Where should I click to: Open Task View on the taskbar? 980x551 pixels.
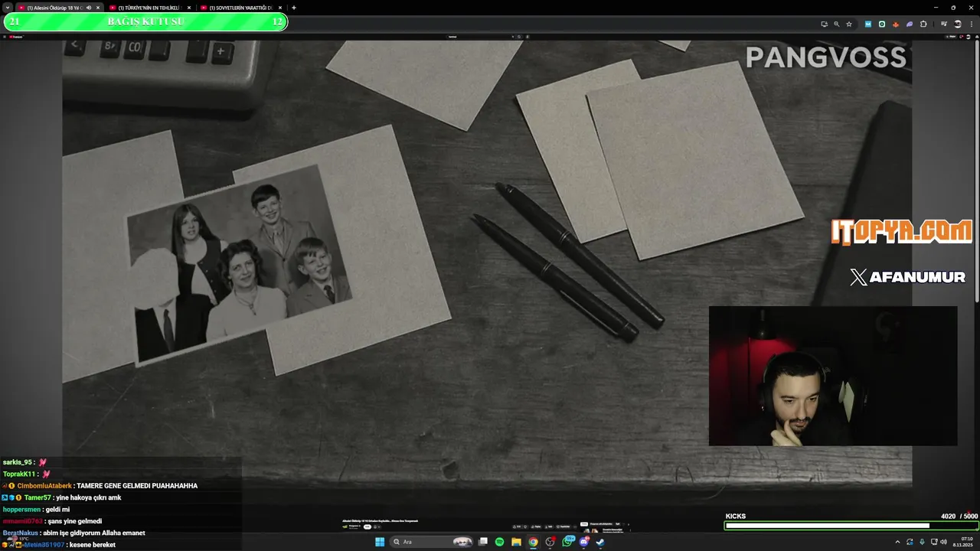click(x=483, y=542)
